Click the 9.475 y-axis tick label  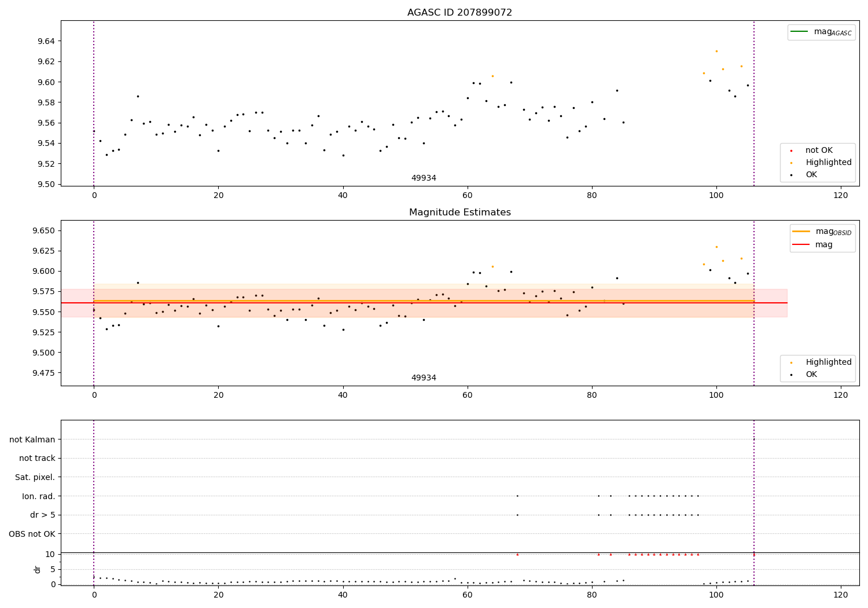click(44, 373)
